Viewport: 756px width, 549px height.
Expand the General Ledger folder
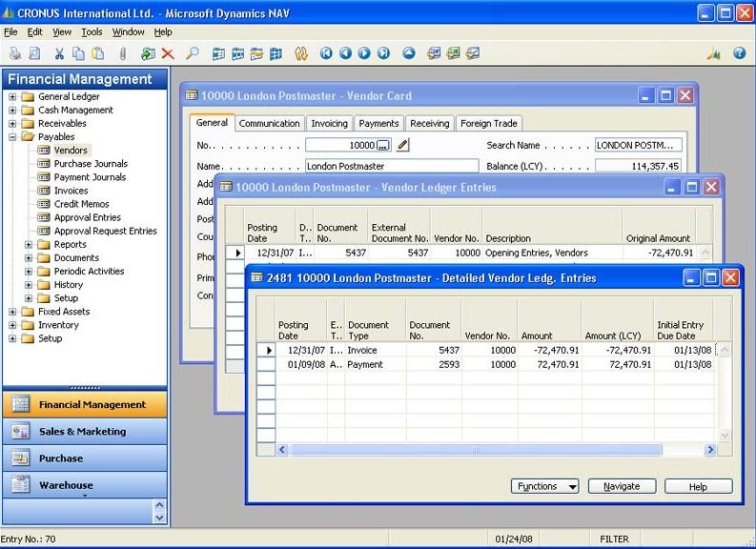(12, 96)
